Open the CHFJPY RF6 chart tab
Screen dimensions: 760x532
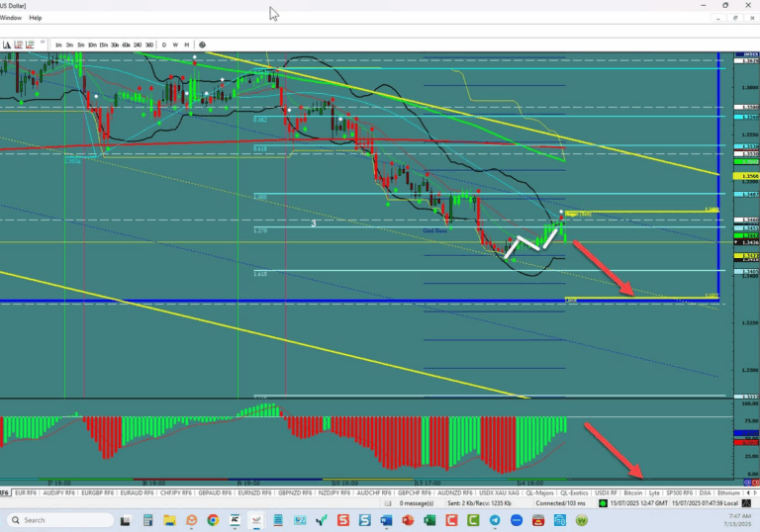tap(176, 492)
